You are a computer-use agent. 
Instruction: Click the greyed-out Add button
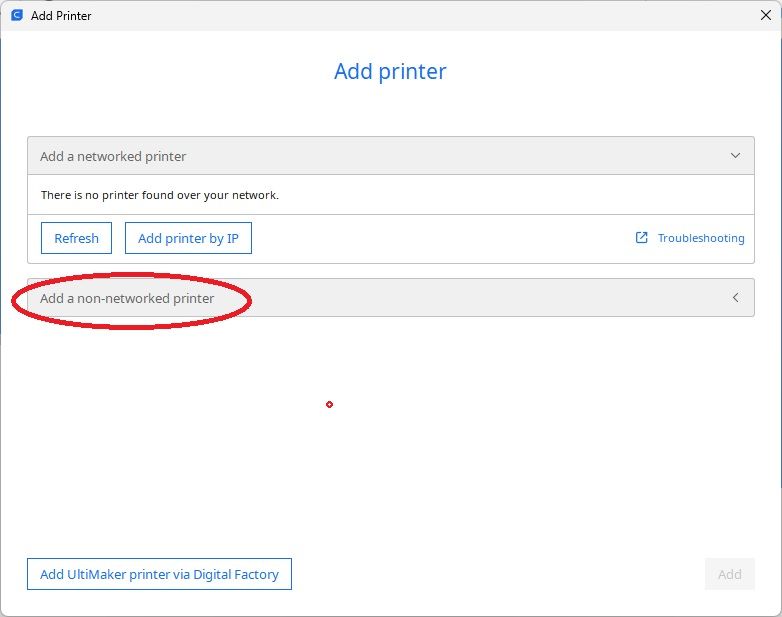pyautogui.click(x=729, y=574)
